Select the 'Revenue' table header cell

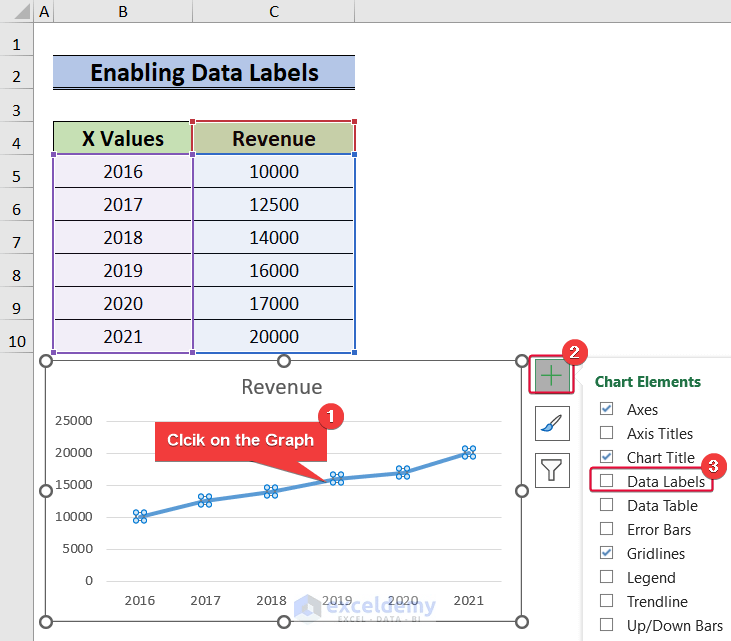pos(274,138)
